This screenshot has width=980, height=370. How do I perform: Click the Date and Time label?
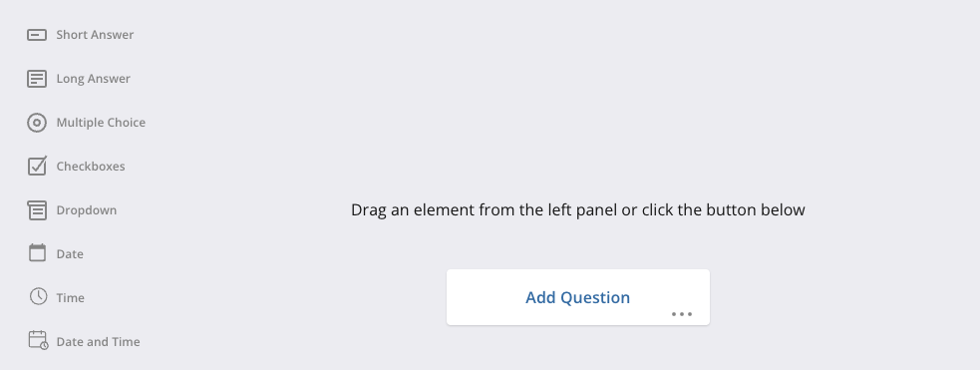[98, 341]
